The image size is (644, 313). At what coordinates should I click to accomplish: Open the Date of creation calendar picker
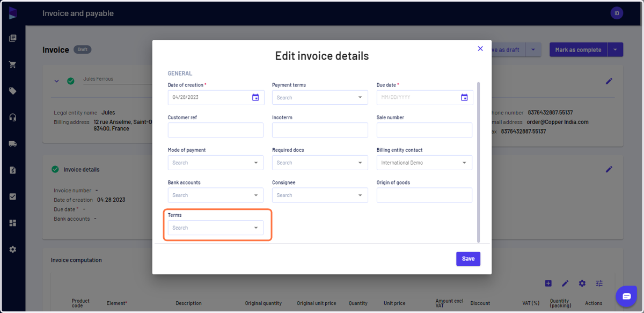(x=255, y=97)
